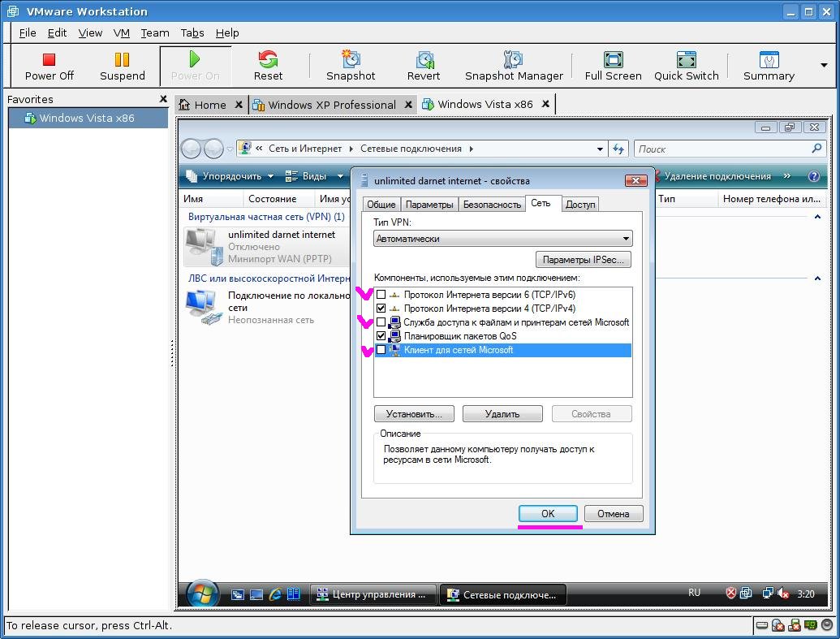Switch to the Безопасность tab

point(492,205)
